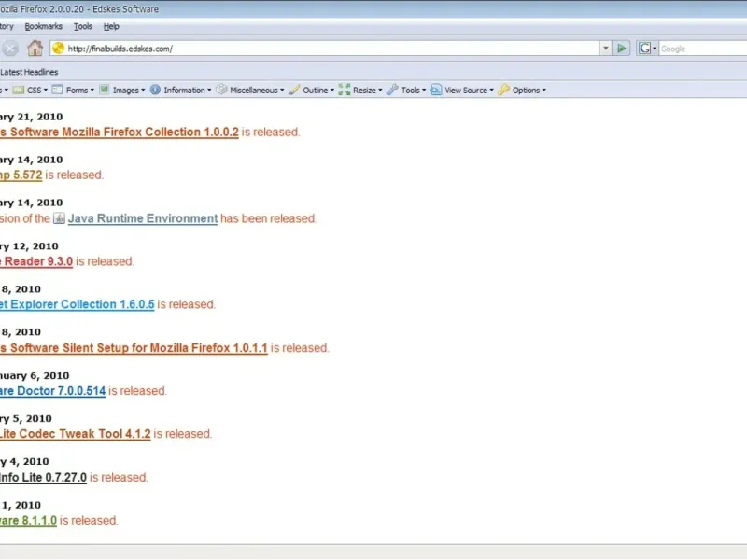Click the Tools wrench icon in developer toolbar
Image resolution: width=747 pixels, height=560 pixels.
click(x=392, y=90)
